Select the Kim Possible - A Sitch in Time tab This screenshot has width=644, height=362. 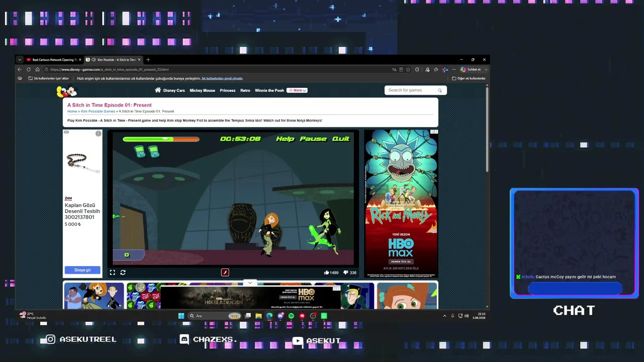(113, 60)
